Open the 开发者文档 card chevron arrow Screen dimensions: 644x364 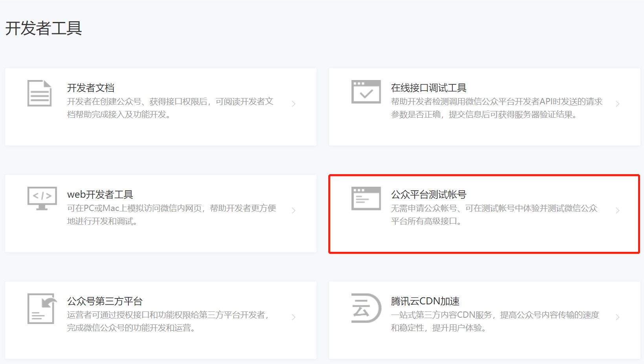tap(294, 104)
